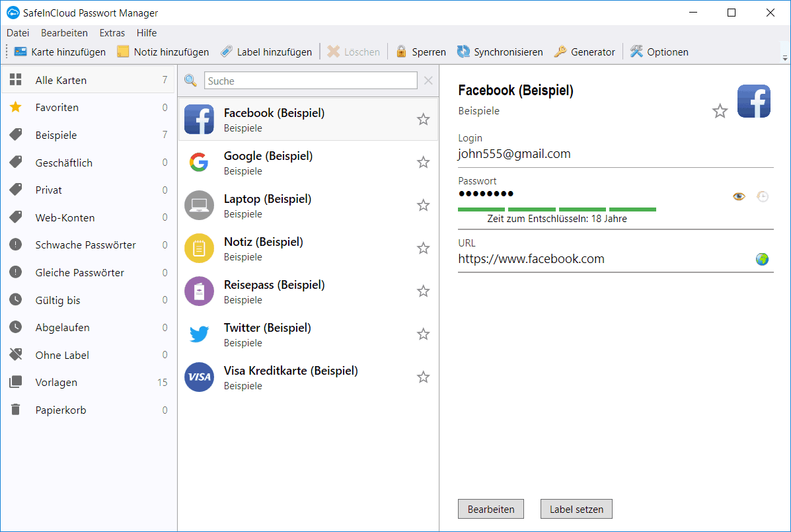The height and width of the screenshot is (532, 791).
Task: Open the Bearbeiten menu
Action: pyautogui.click(x=65, y=33)
